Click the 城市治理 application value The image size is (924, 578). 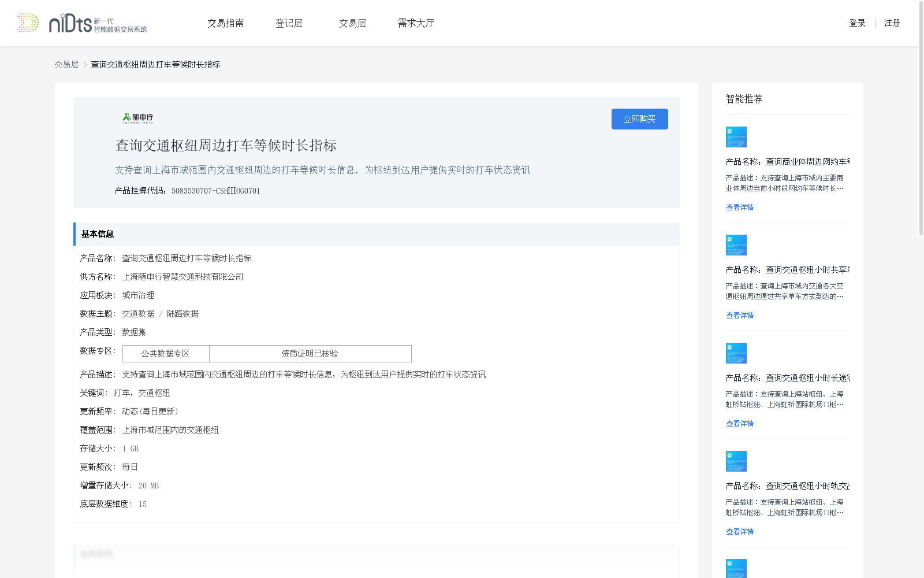pos(138,295)
